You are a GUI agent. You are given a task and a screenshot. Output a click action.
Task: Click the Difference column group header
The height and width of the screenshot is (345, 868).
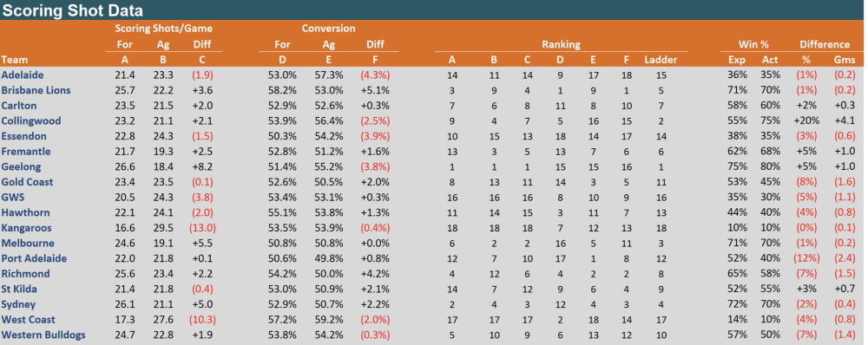(825, 44)
